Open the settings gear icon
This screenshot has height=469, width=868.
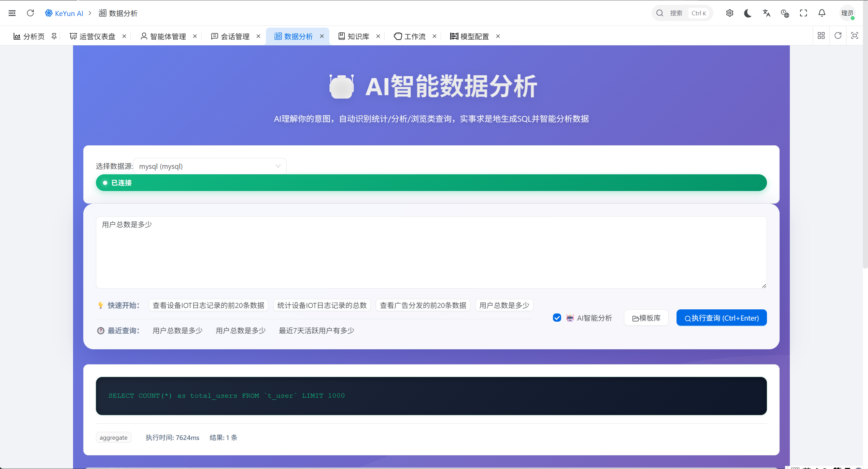729,13
